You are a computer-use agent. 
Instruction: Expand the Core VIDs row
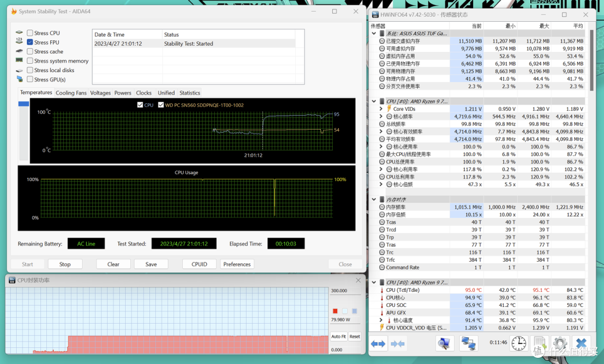[381, 109]
